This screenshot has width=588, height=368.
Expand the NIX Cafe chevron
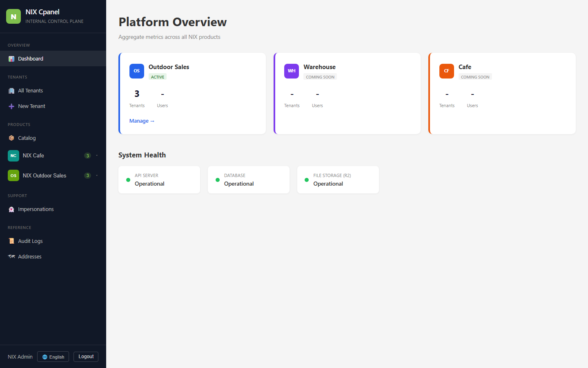pos(97,156)
